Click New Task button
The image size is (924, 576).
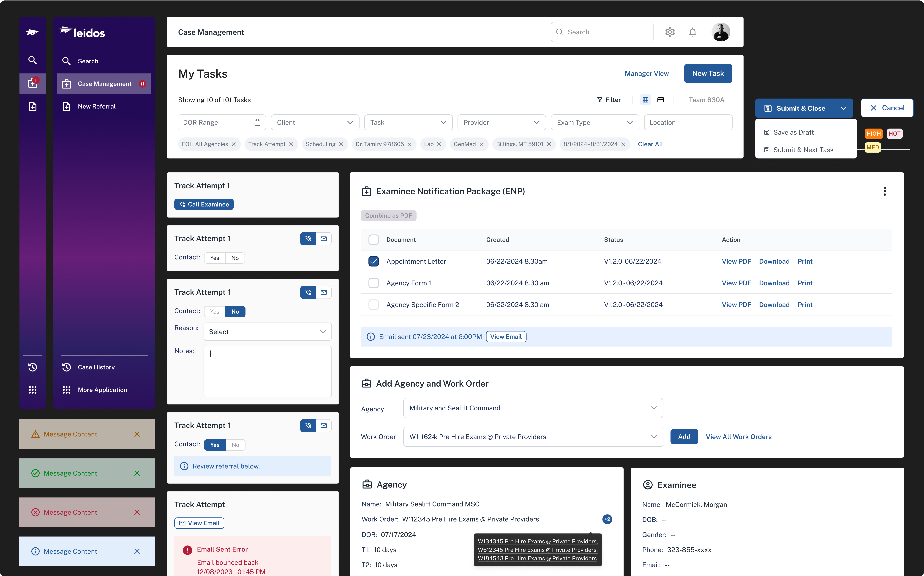pyautogui.click(x=708, y=73)
